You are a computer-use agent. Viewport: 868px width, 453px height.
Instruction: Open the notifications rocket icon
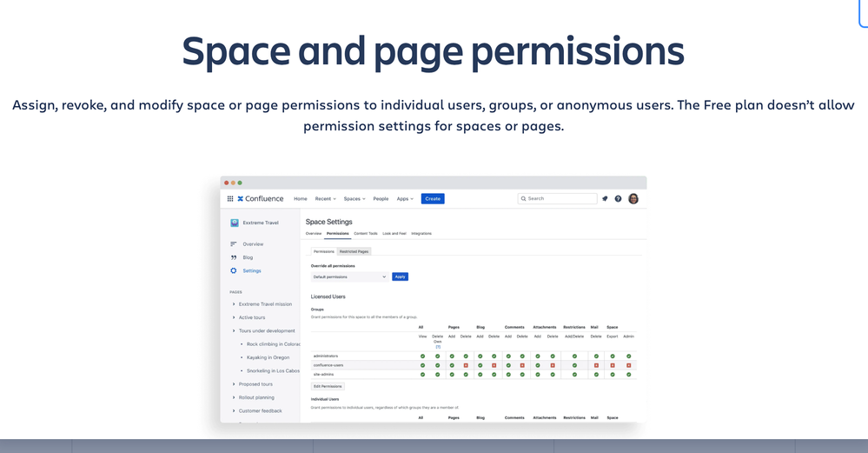pyautogui.click(x=605, y=199)
